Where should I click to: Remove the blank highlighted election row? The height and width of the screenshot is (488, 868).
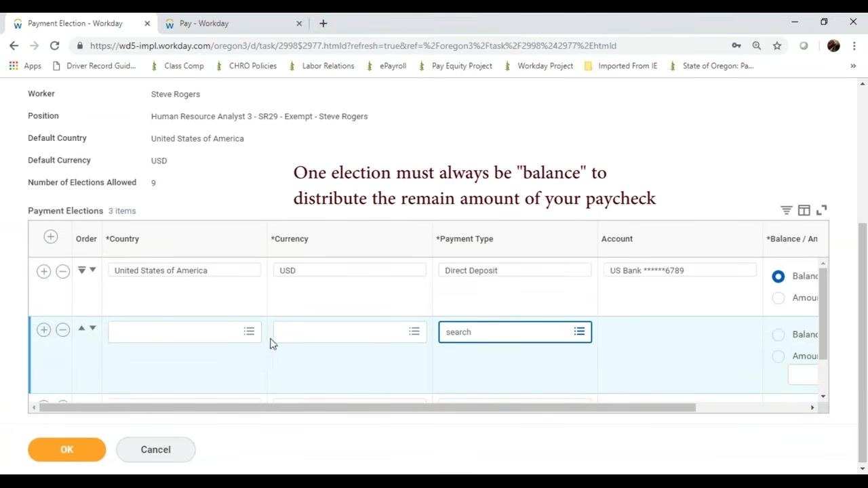pyautogui.click(x=62, y=330)
